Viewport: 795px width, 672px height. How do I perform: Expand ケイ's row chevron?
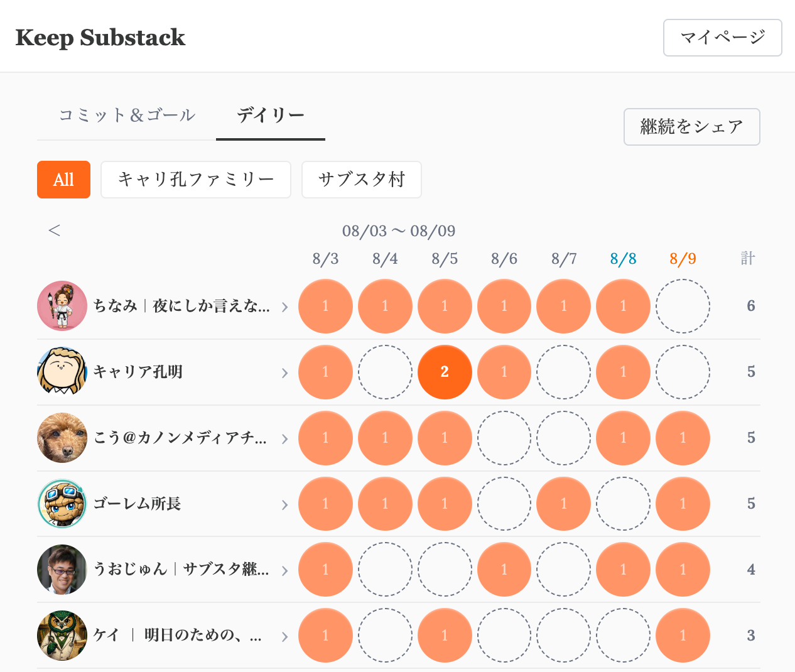284,637
